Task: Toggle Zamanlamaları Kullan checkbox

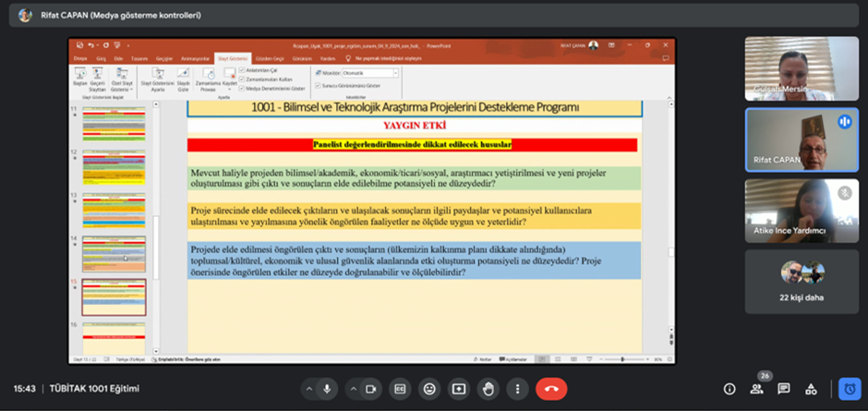Action: [x=242, y=79]
